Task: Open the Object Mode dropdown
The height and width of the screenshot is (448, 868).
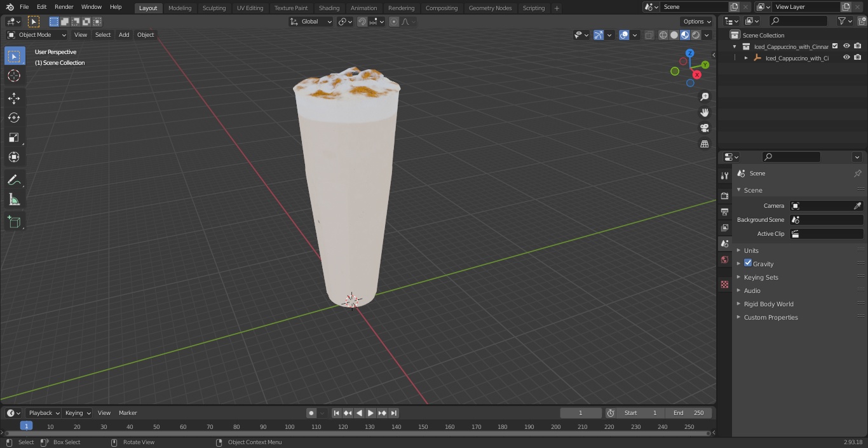Action: tap(37, 35)
